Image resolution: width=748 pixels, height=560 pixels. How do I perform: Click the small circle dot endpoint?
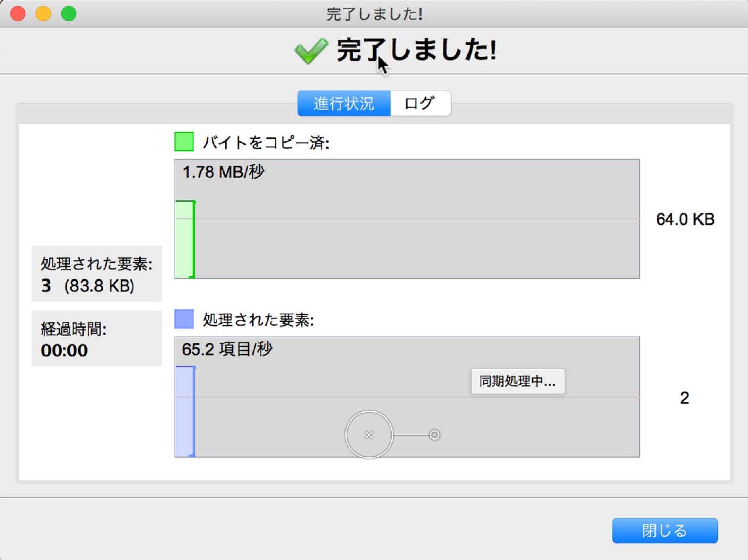coord(434,435)
